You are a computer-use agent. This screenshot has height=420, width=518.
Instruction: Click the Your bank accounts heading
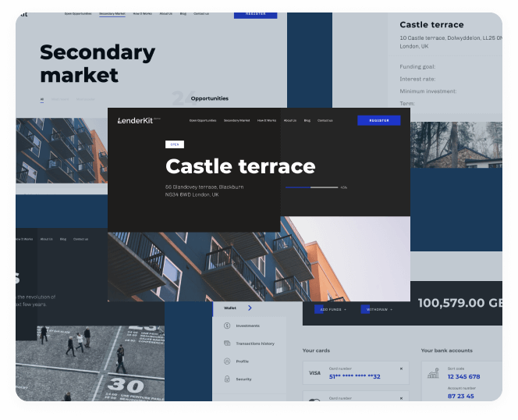click(x=447, y=351)
